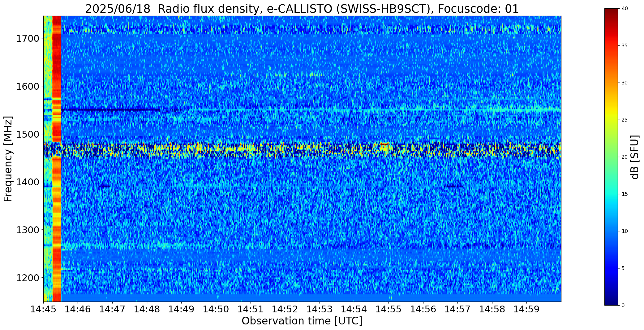
Task: Click the 14:52 time tick label
Action: click(285, 309)
